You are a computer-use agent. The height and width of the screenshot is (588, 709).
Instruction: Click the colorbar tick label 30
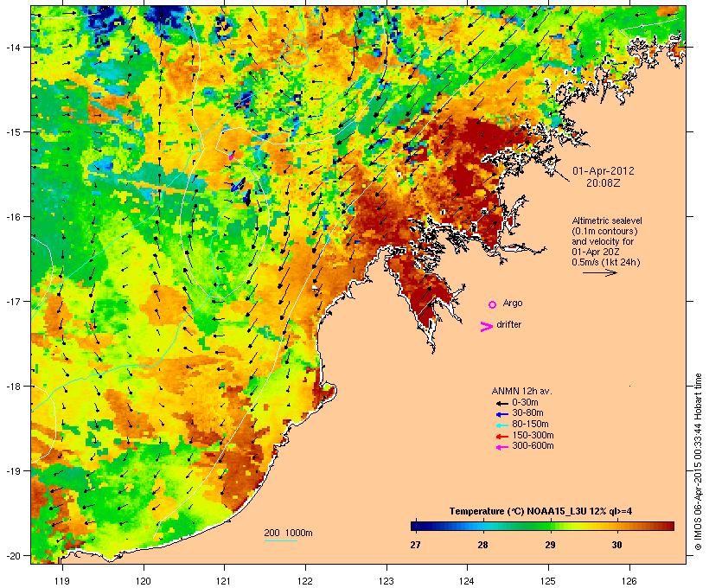point(616,545)
